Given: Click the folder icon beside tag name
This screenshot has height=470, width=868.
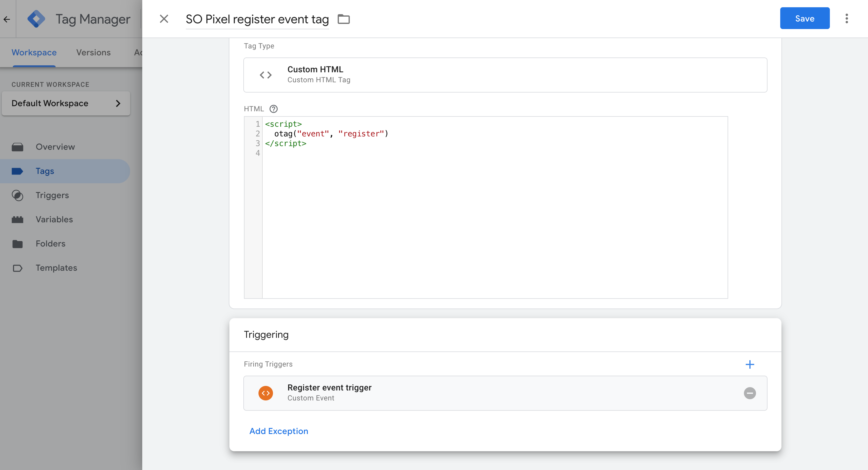Looking at the screenshot, I should (x=344, y=19).
